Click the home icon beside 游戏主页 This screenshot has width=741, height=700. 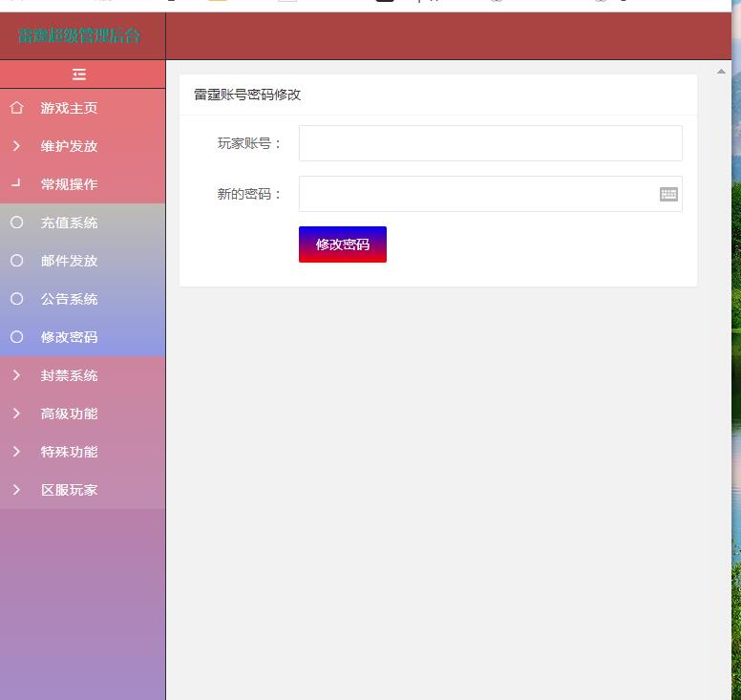pos(16,108)
